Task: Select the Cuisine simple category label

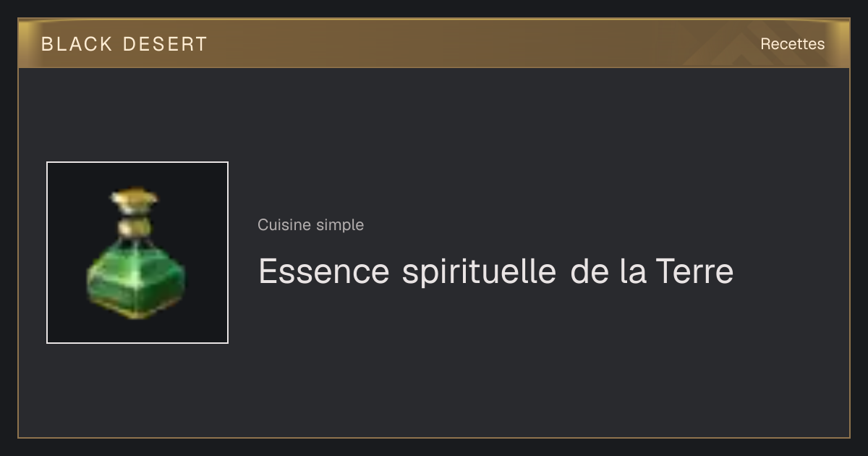Action: point(310,225)
